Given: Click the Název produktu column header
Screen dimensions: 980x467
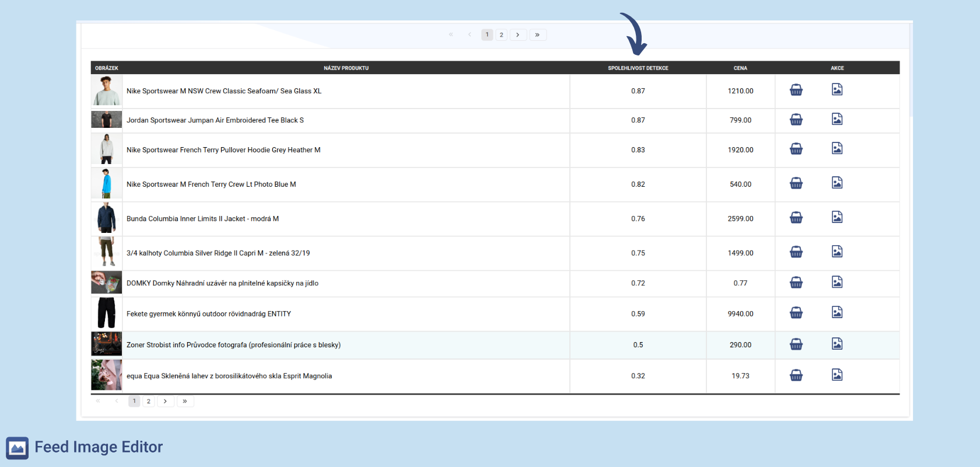Looking at the screenshot, I should 346,68.
